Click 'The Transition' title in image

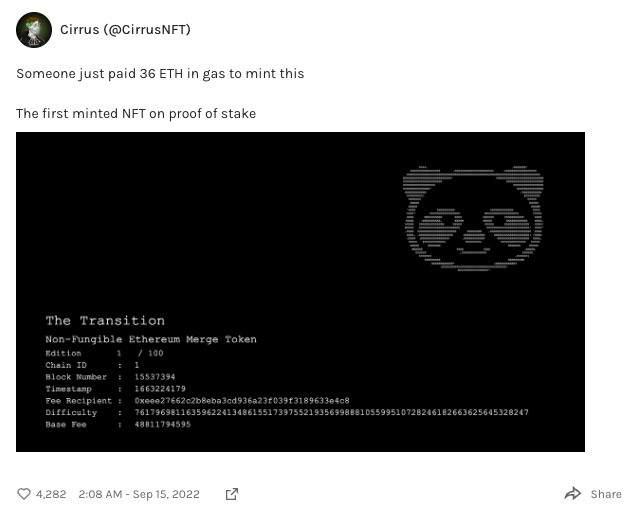point(105,321)
